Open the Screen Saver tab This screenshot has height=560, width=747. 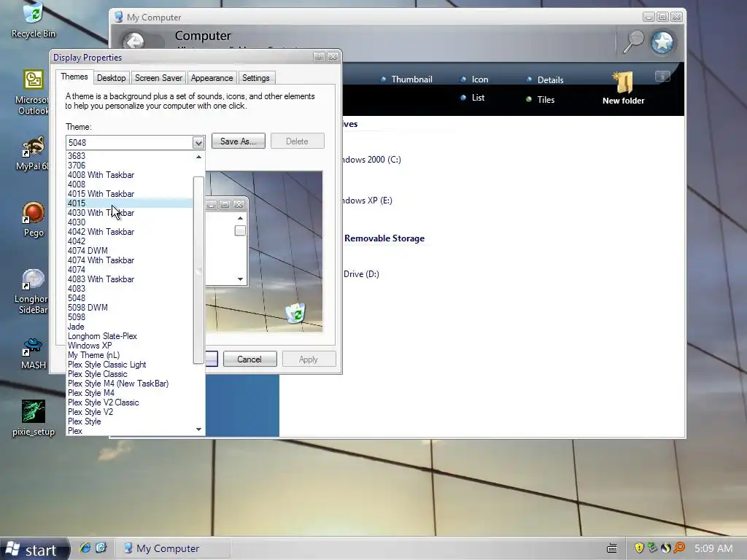[158, 77]
